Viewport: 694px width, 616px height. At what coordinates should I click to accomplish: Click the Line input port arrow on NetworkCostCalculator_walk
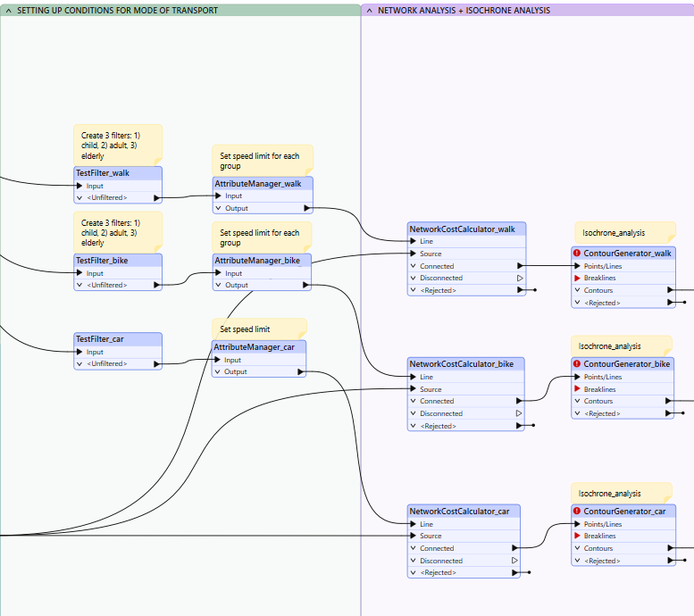click(x=413, y=241)
